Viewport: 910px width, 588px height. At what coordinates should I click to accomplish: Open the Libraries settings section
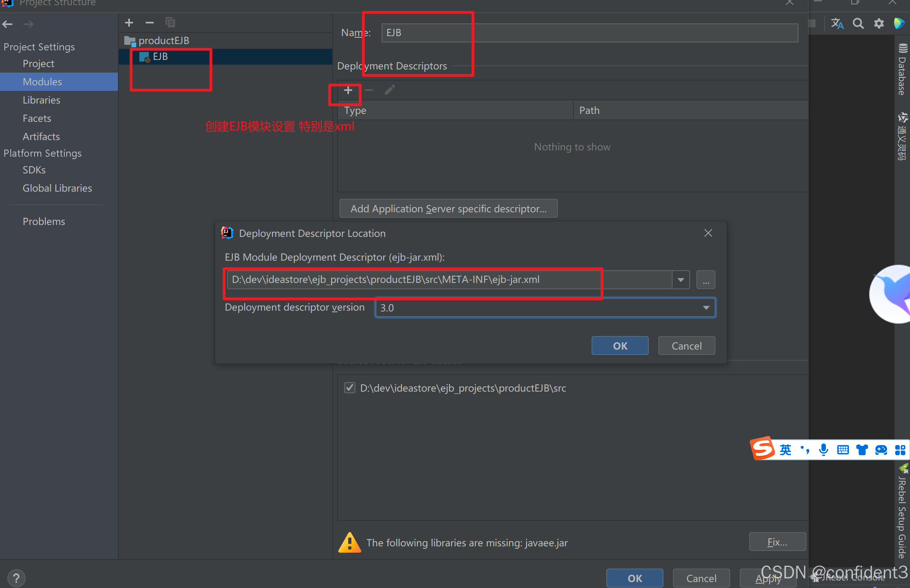[41, 100]
